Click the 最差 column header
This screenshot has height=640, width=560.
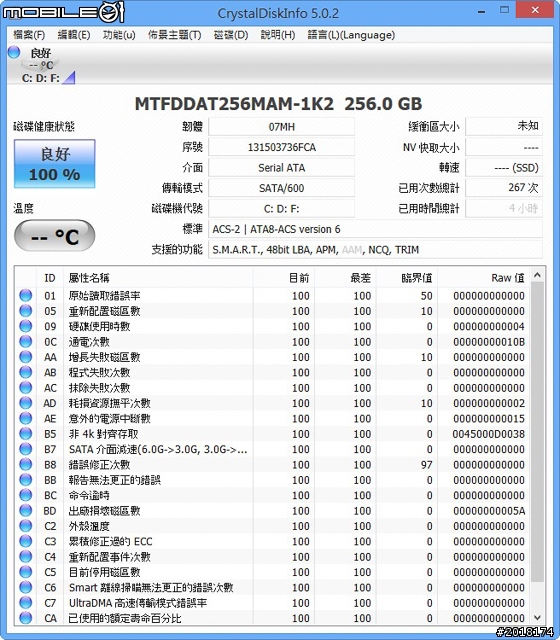click(x=346, y=278)
